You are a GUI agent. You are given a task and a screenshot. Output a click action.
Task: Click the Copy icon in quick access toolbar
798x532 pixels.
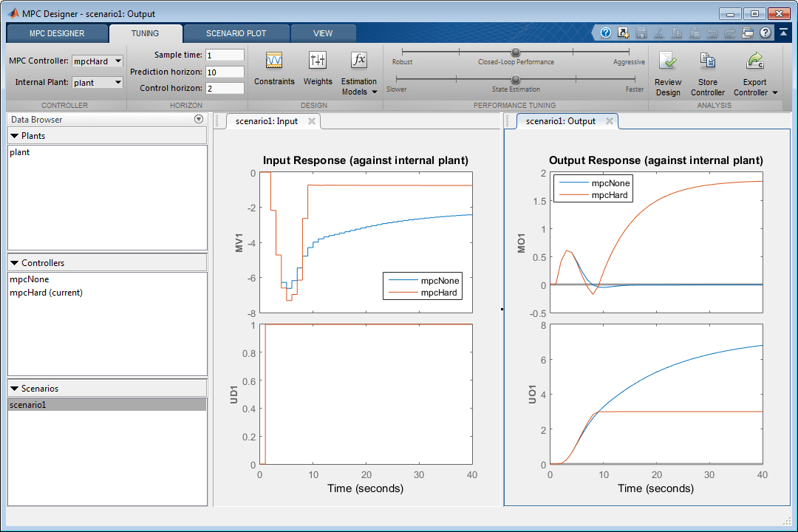pos(677,33)
